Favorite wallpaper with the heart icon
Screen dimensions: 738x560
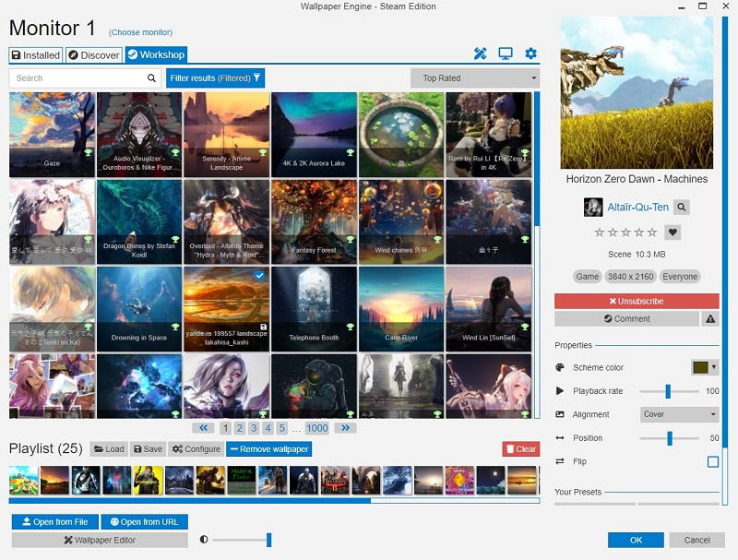(673, 232)
